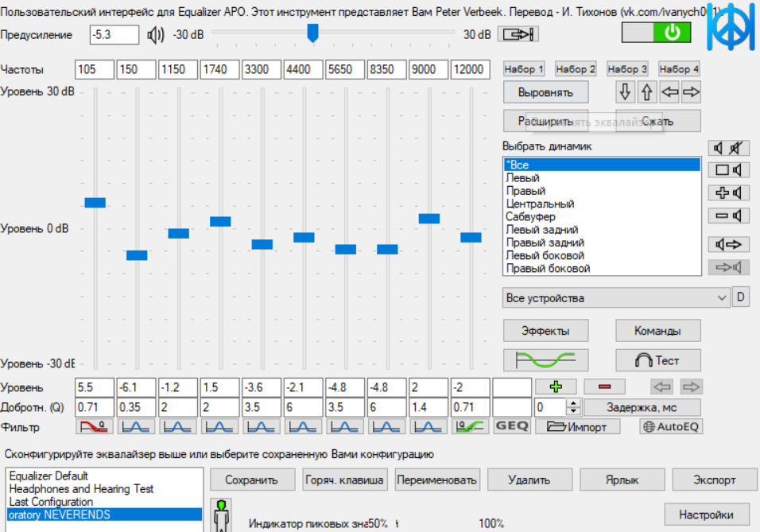Click the Расширить button
The image size is (760, 532).
[x=546, y=121]
